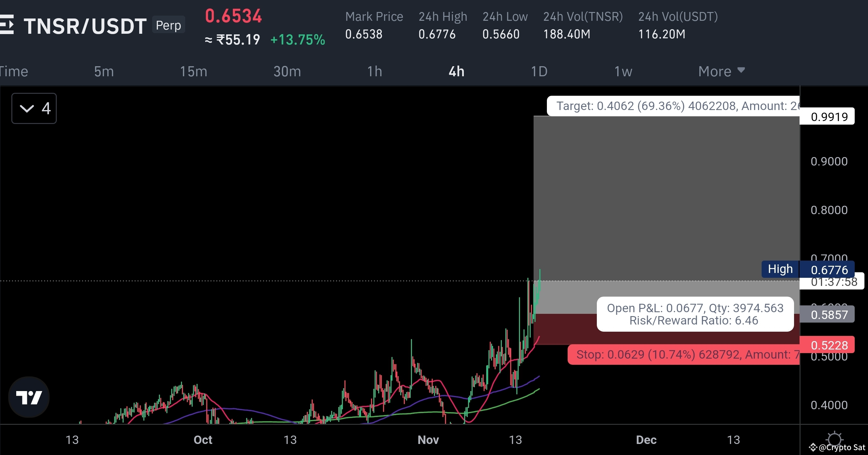Switch to the 1D timeframe tab

click(x=539, y=71)
